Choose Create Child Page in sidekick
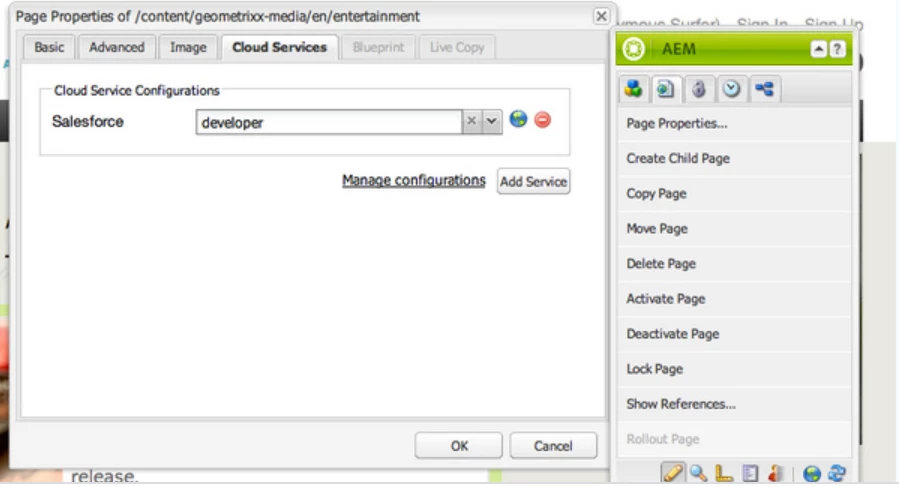899x487 pixels. coord(734,159)
